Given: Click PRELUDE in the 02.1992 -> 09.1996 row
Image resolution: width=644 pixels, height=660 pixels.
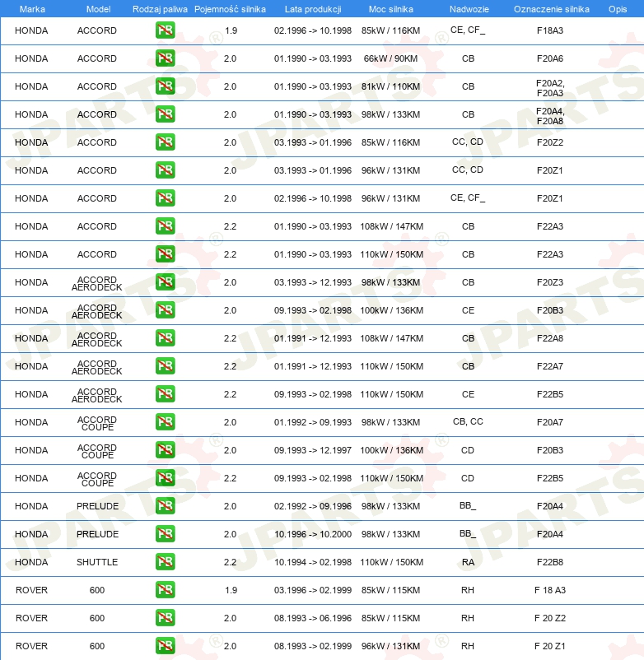Looking at the screenshot, I should (97, 506).
